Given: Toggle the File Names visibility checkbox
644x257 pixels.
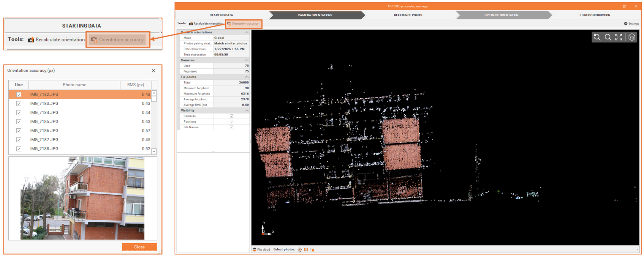Looking at the screenshot, I should tap(231, 127).
